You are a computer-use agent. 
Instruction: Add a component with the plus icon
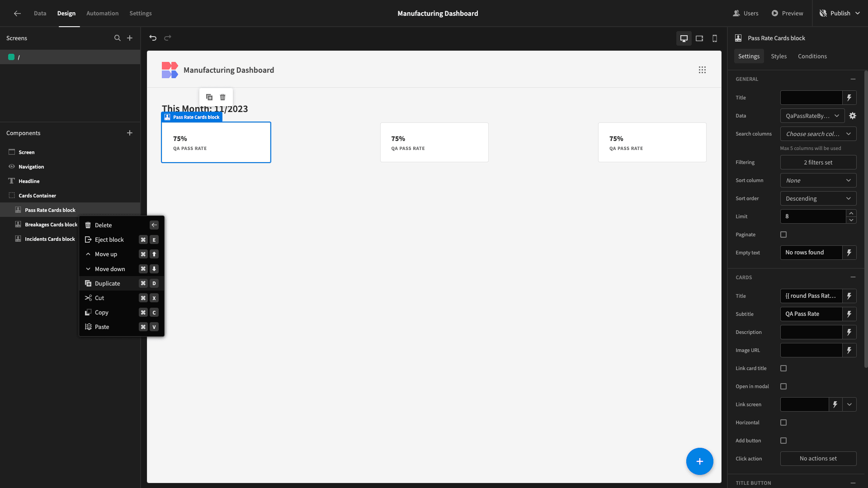[x=130, y=133]
